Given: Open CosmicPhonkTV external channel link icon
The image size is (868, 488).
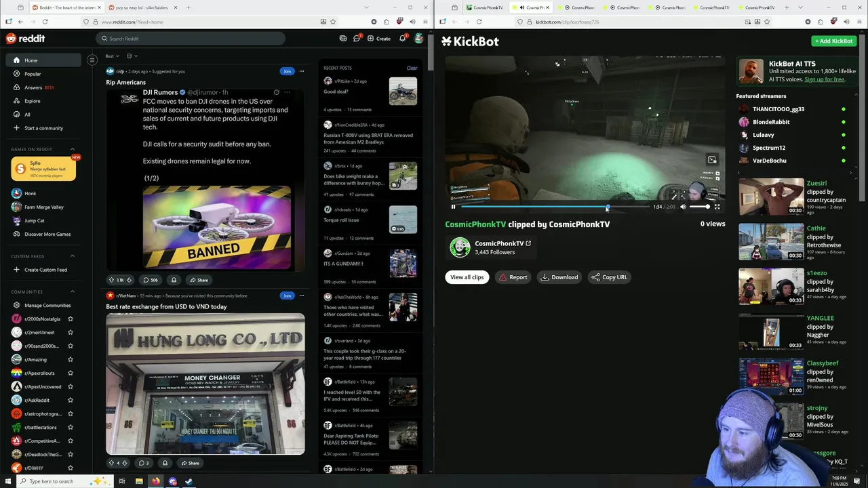Looking at the screenshot, I should coord(528,243).
